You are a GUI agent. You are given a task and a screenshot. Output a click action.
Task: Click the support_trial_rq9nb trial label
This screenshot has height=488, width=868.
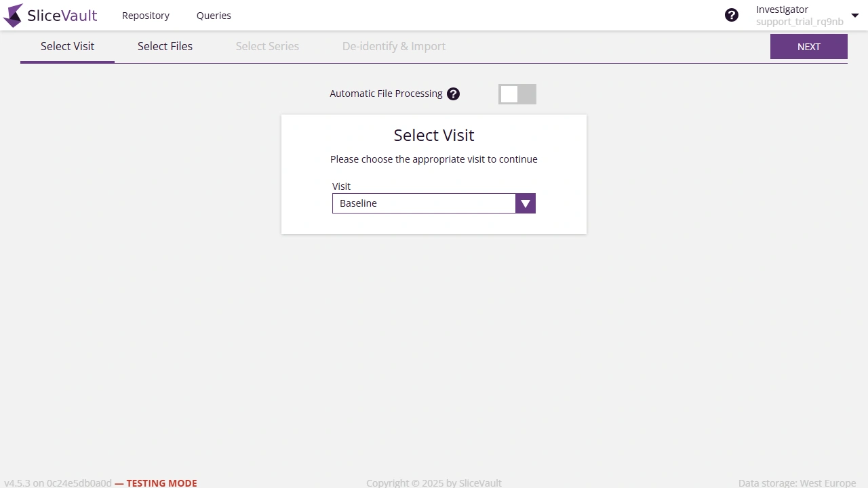(800, 22)
